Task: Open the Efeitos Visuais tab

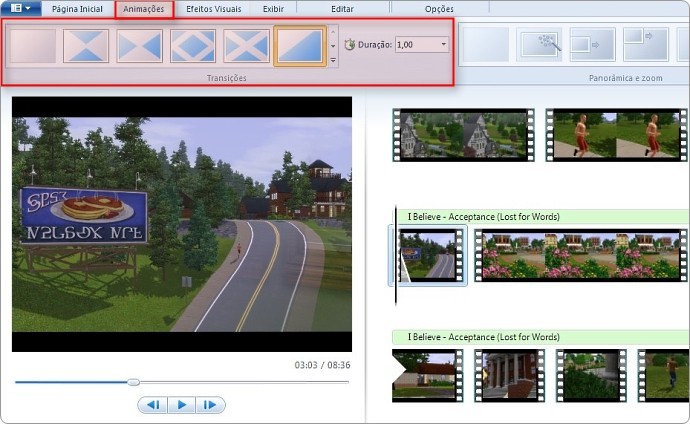Action: 213,9
